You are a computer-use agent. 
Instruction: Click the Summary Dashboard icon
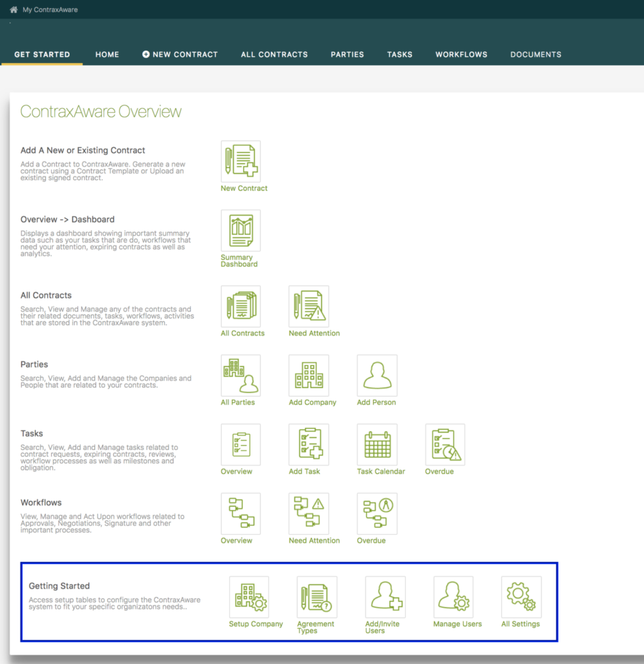pos(240,230)
